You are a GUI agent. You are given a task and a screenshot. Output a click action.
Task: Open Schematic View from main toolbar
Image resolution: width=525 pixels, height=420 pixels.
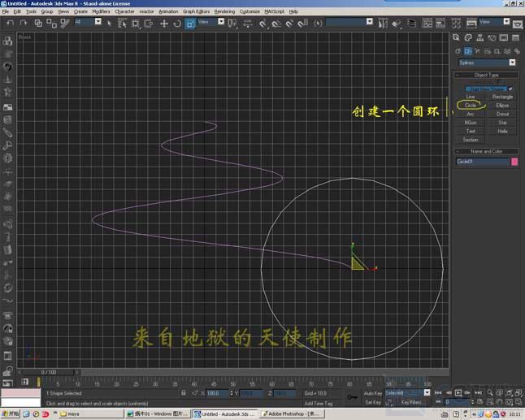coord(440,24)
